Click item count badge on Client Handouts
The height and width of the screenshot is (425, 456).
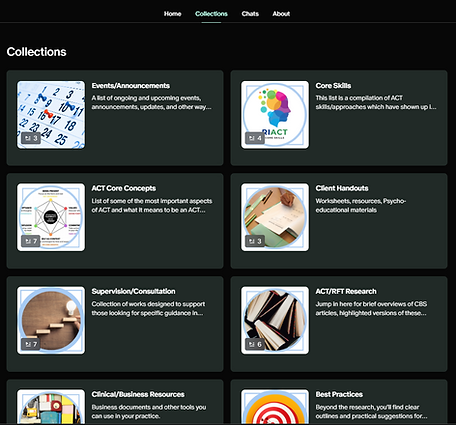255,241
